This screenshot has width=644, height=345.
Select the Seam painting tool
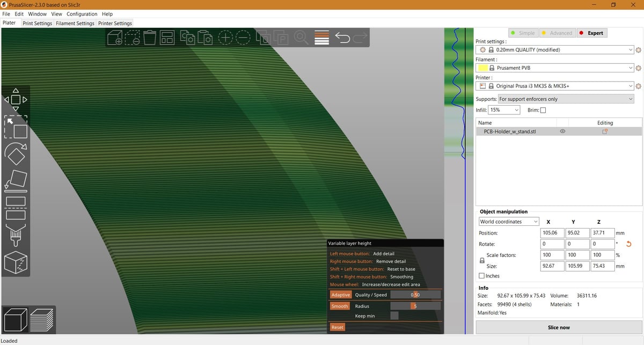tap(16, 262)
